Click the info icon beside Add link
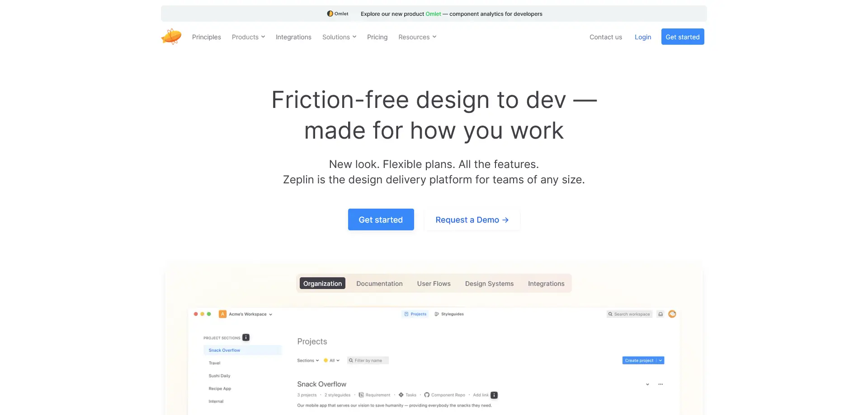 click(x=494, y=395)
